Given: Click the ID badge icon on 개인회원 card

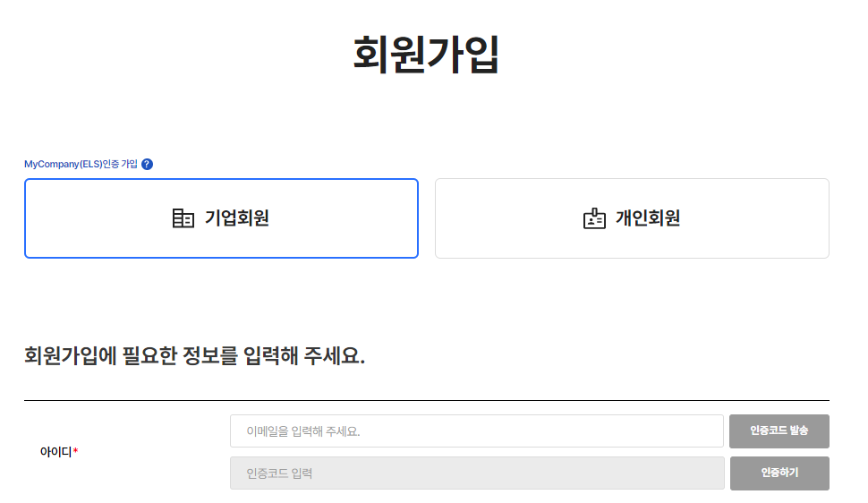Looking at the screenshot, I should (x=594, y=218).
